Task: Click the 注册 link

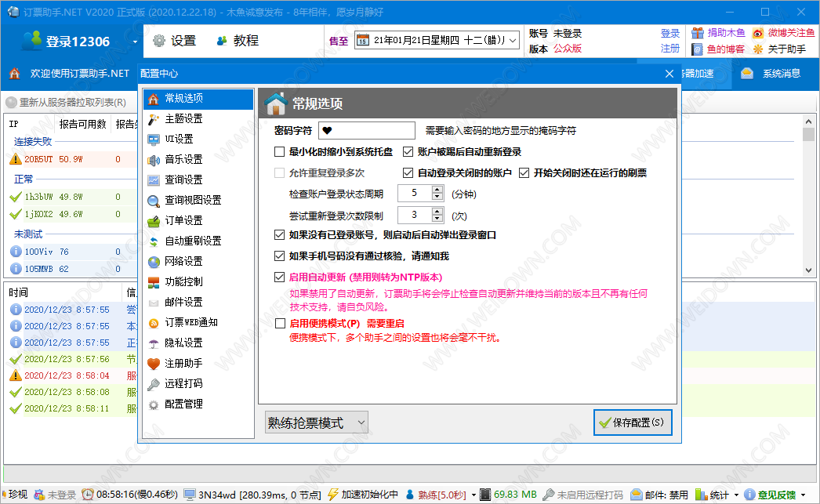Action: pyautogui.click(x=669, y=49)
